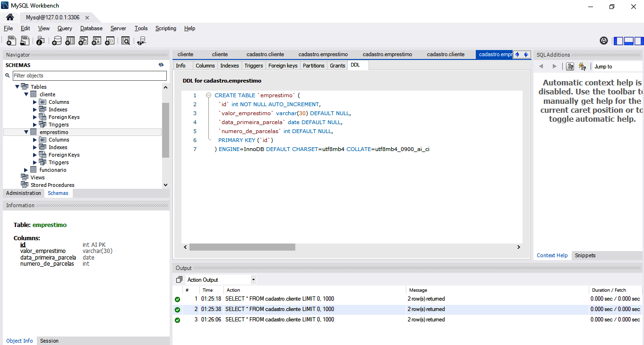Create a new view

(83, 41)
